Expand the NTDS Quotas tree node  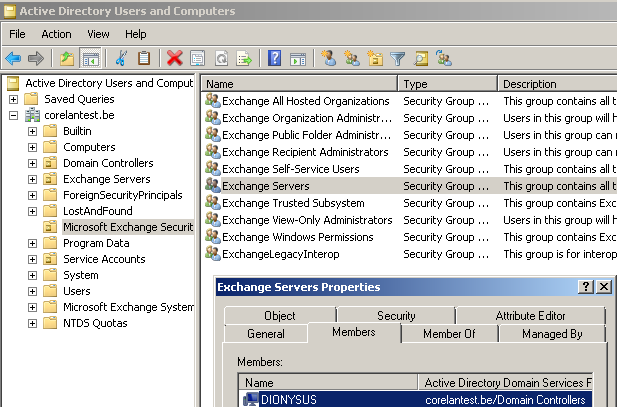pos(31,323)
